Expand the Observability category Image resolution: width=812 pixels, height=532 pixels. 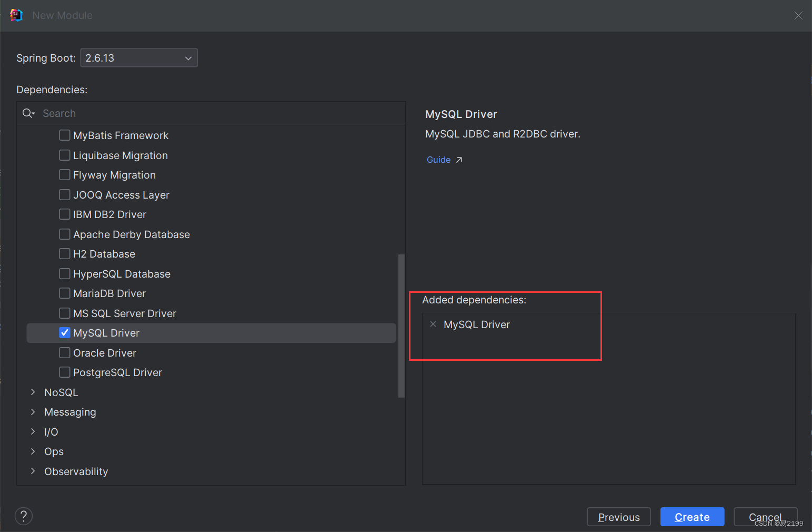(x=33, y=471)
